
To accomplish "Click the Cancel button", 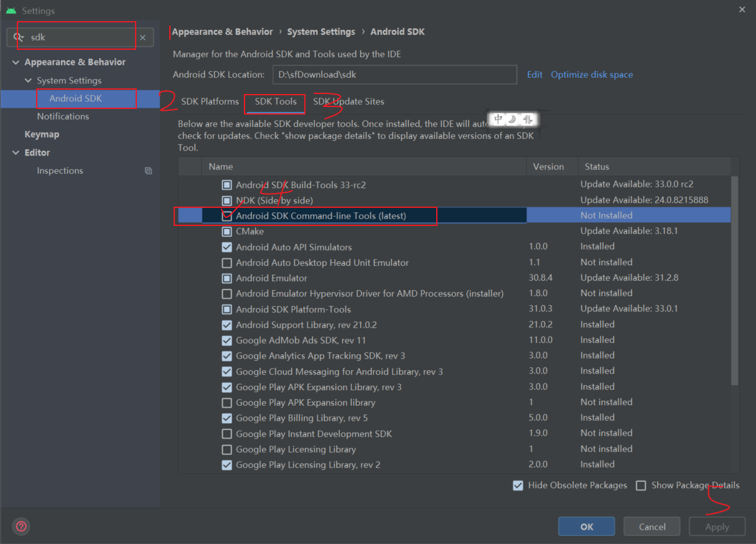I will click(x=652, y=527).
